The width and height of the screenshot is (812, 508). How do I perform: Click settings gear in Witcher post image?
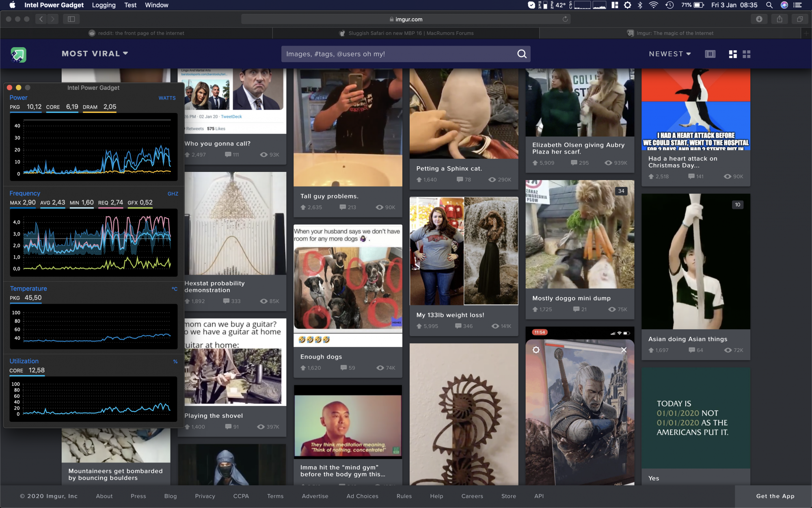536,350
